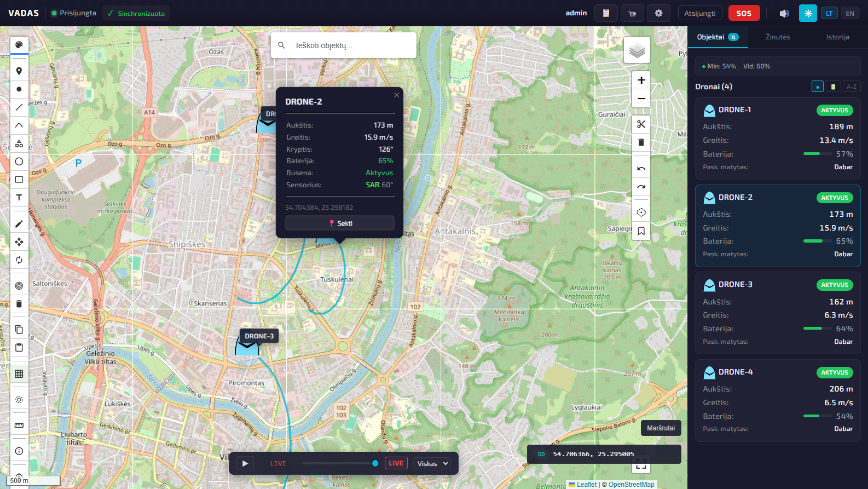Click Sekti button in DRONE-2 popup
Screen dimensions: 868x489
coord(340,223)
